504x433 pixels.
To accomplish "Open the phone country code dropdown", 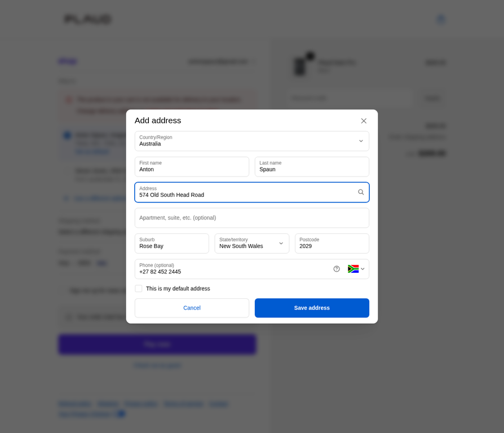I will 362,269.
